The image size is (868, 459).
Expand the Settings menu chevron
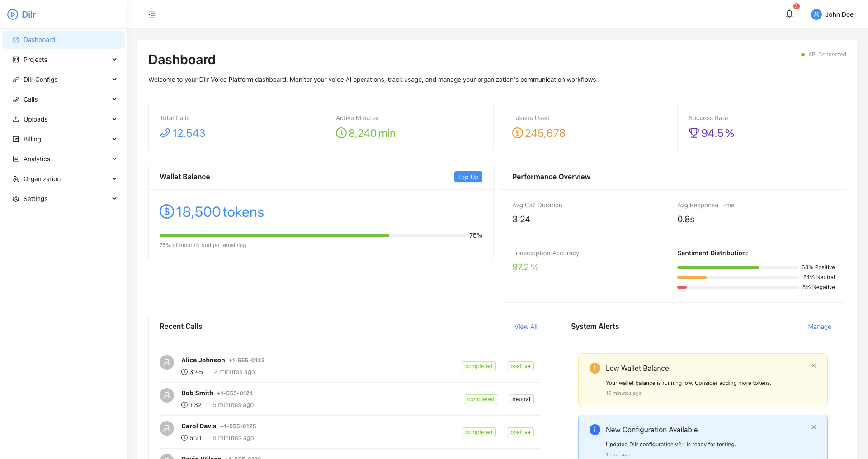pyautogui.click(x=114, y=198)
